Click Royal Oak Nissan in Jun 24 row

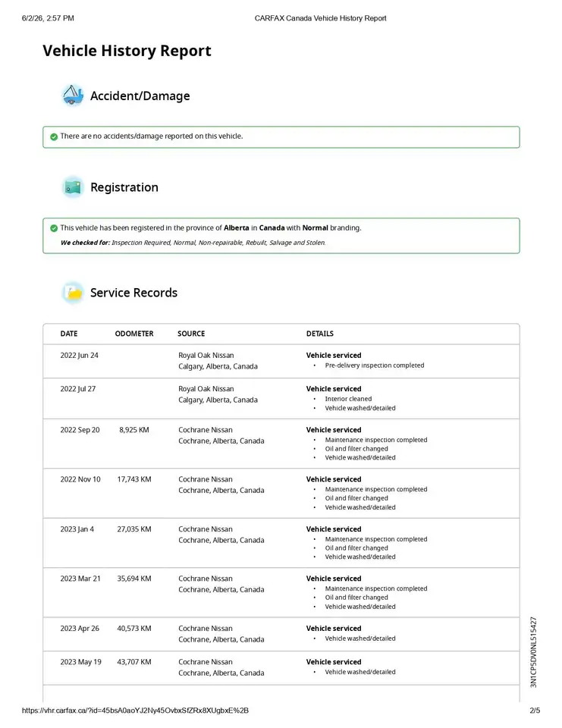[x=206, y=355]
